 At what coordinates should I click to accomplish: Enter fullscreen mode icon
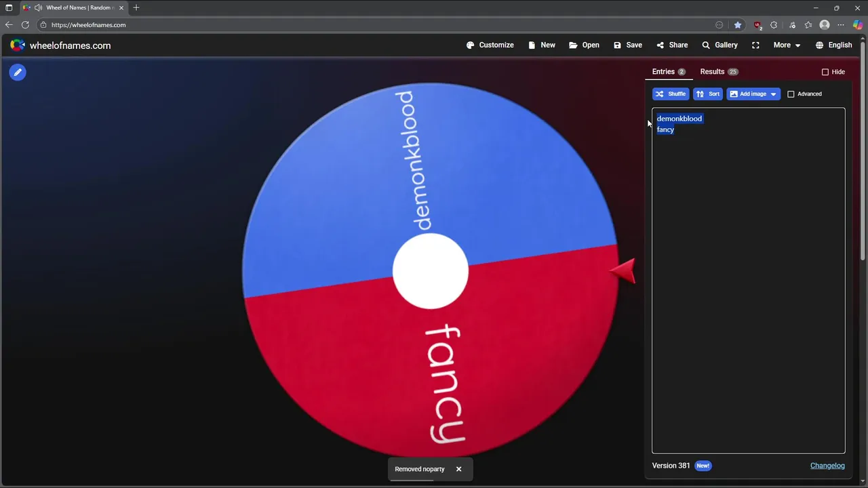click(755, 45)
